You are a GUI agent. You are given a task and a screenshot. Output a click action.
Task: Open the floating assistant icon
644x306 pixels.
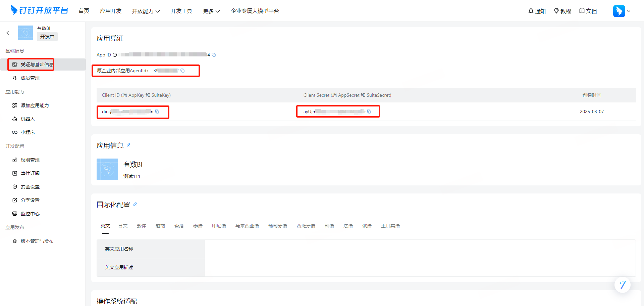click(x=622, y=285)
